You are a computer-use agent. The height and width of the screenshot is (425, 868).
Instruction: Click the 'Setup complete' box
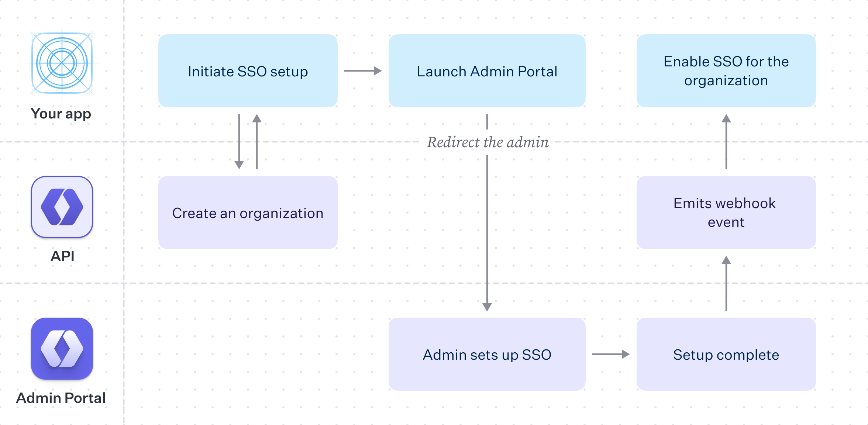click(x=726, y=355)
